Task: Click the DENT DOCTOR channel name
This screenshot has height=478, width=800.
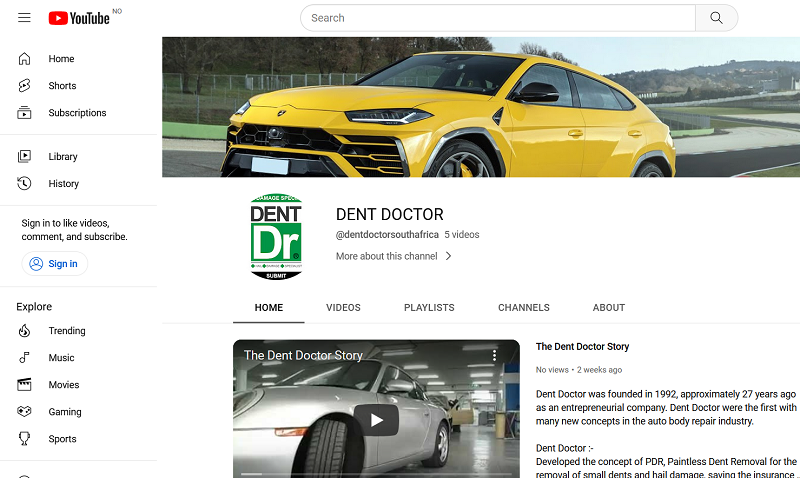Action: pyautogui.click(x=390, y=214)
